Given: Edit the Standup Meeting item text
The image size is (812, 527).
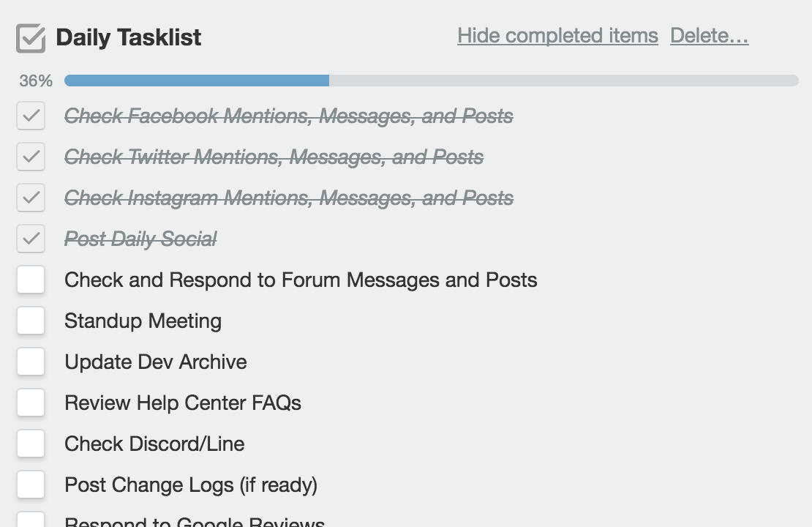Looking at the screenshot, I should (x=143, y=321).
